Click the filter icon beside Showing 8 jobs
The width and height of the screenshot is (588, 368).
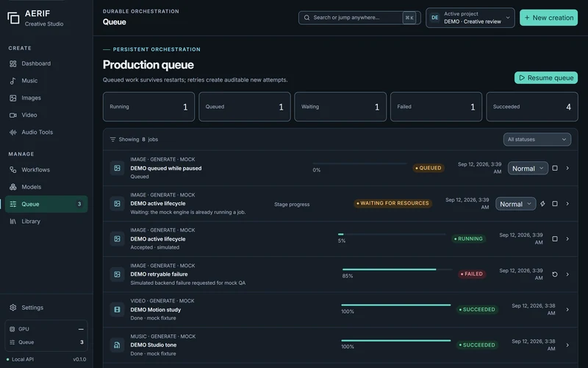(112, 139)
